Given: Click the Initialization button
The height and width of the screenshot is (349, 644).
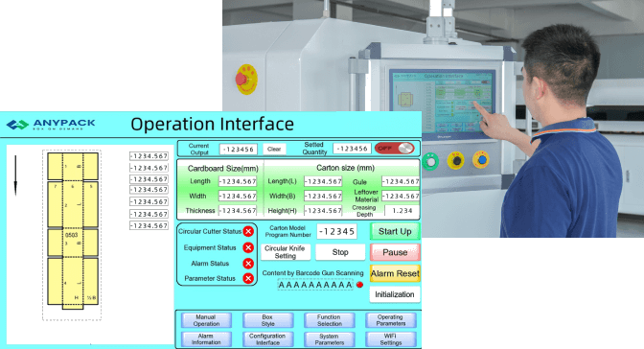Looking at the screenshot, I should (x=395, y=294).
